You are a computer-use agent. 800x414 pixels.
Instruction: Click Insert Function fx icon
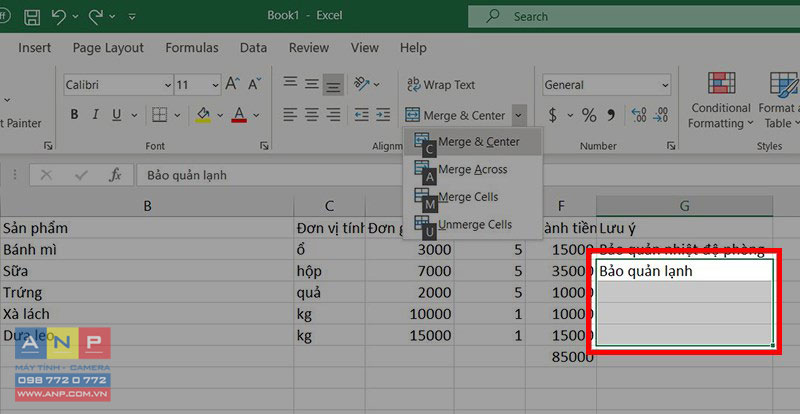115,176
